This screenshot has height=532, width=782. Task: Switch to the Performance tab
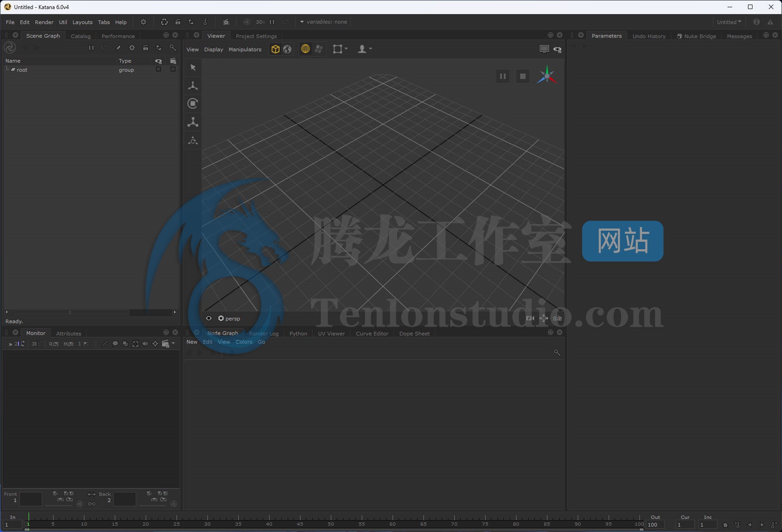click(118, 36)
